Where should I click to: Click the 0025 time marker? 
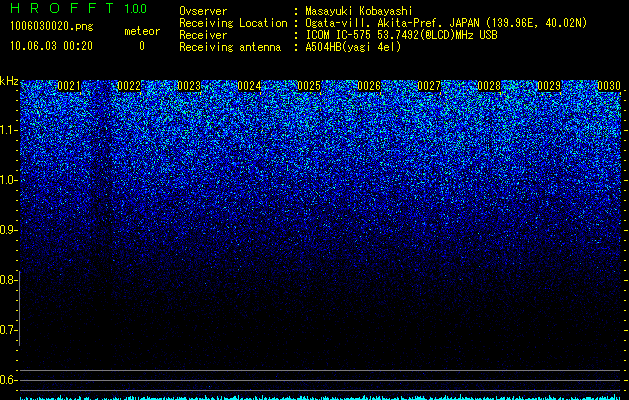click(309, 86)
